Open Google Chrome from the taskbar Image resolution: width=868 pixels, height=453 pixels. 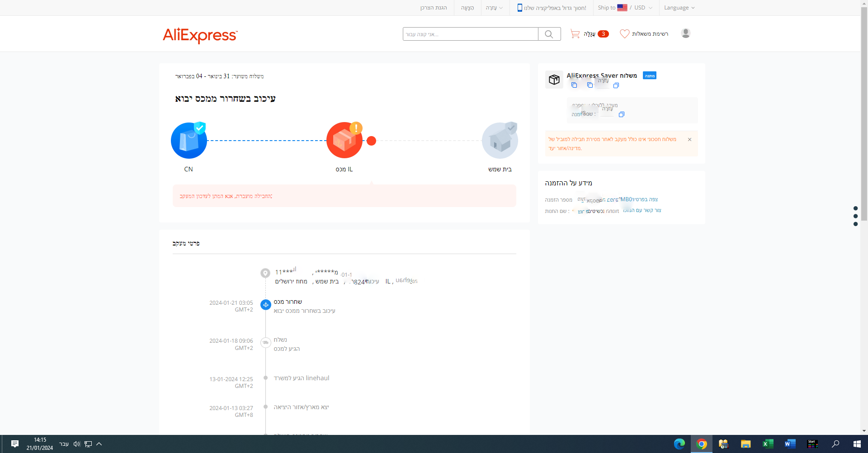coord(702,444)
